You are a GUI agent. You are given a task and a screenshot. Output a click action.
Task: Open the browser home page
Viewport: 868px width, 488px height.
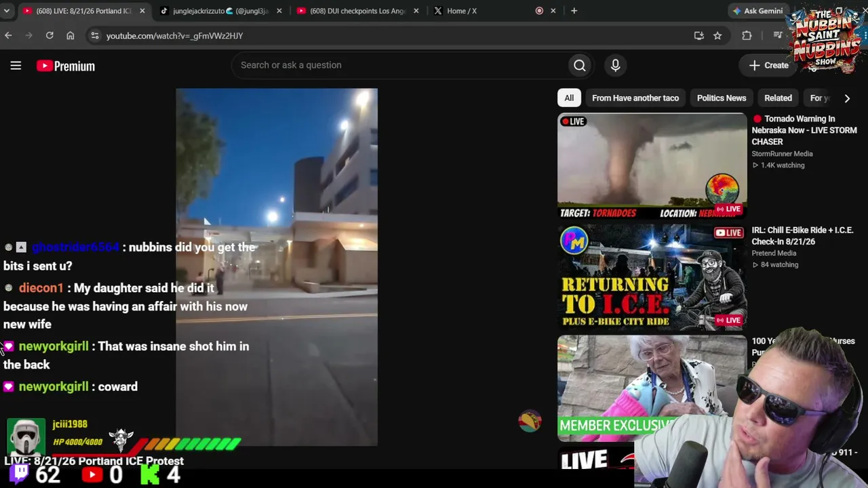pos(70,35)
